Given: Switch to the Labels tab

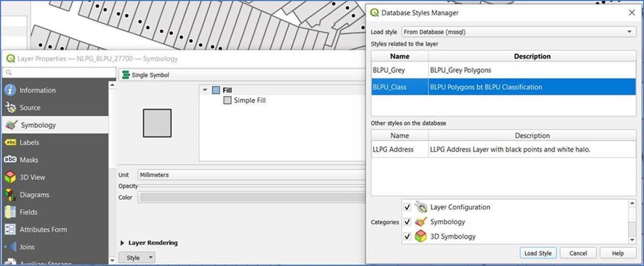Looking at the screenshot, I should [54, 142].
